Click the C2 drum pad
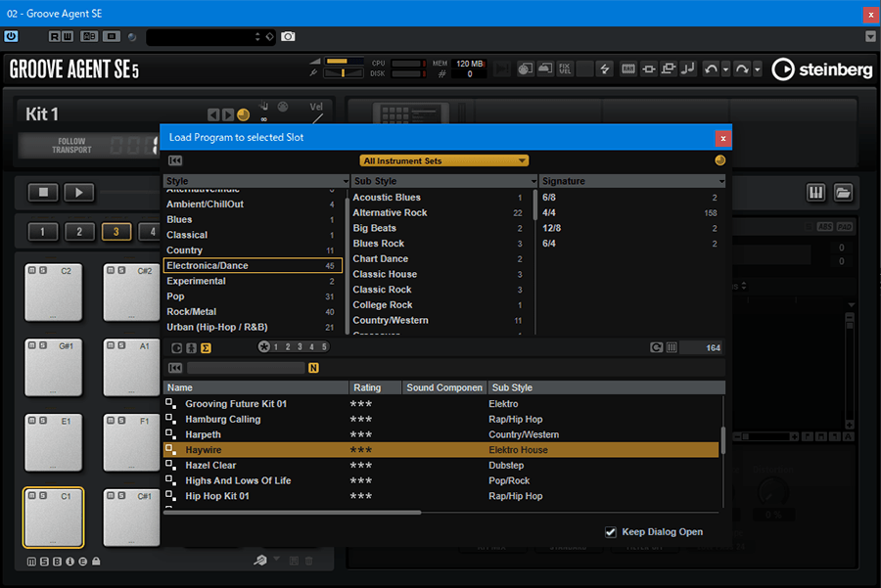 point(54,293)
